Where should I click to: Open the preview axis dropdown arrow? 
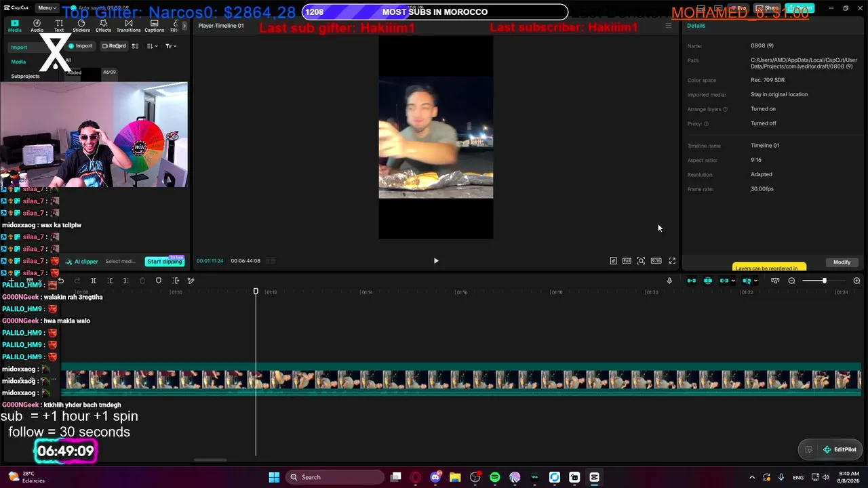[755, 281]
